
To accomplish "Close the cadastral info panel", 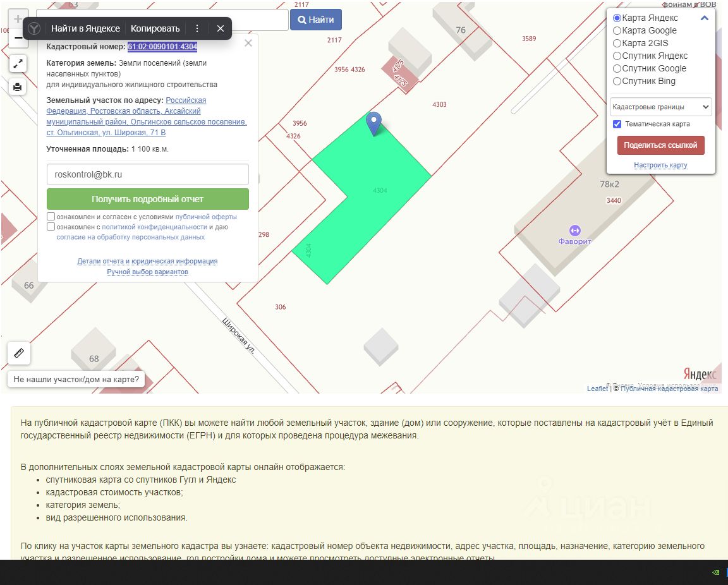I will [x=248, y=43].
